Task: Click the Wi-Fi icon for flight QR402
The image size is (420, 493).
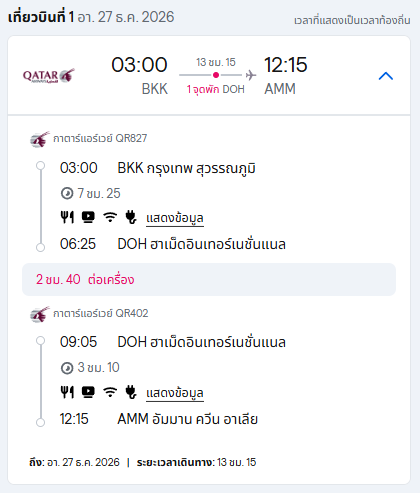Action: coord(110,392)
